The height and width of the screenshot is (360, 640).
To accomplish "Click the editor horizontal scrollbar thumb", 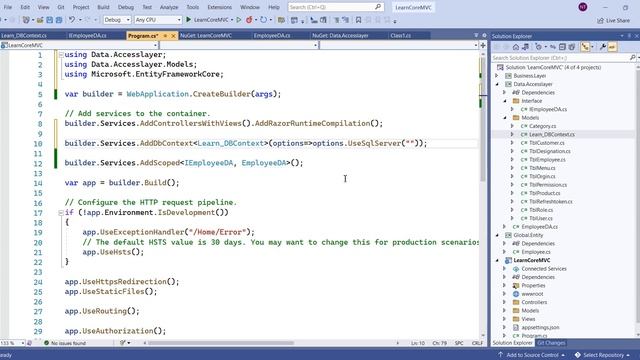I will [221, 343].
